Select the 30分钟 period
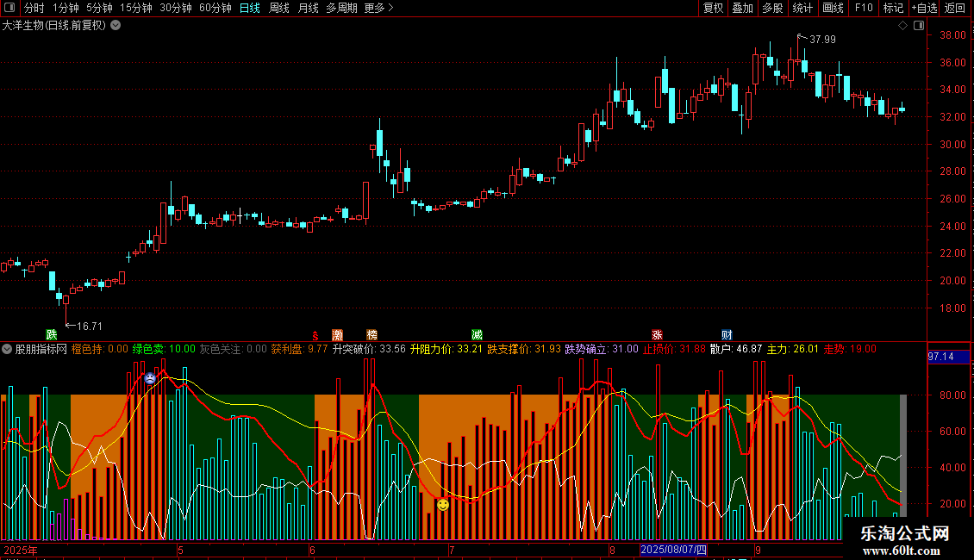The width and height of the screenshot is (974, 560). coord(176,8)
